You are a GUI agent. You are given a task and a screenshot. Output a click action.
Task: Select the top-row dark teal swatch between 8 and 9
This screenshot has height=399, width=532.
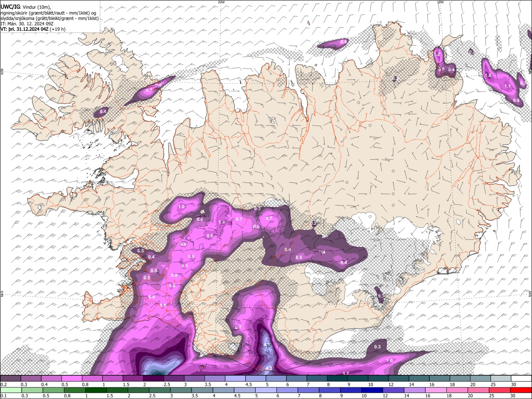click(x=337, y=378)
